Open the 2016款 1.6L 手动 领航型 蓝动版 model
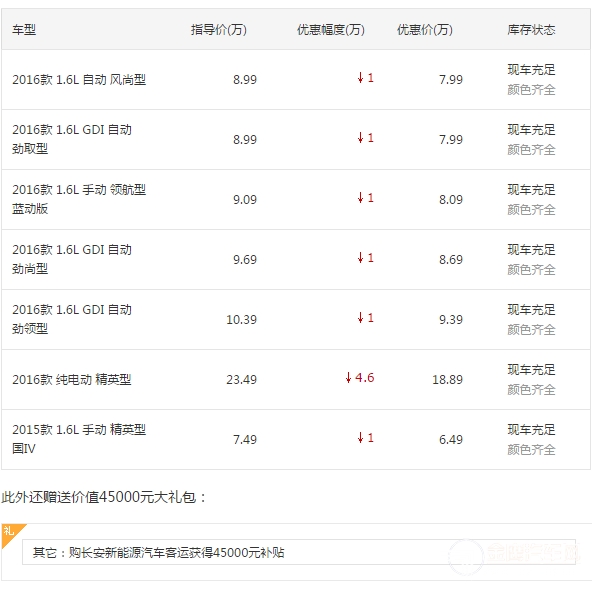The width and height of the screenshot is (592, 590). pos(79,199)
